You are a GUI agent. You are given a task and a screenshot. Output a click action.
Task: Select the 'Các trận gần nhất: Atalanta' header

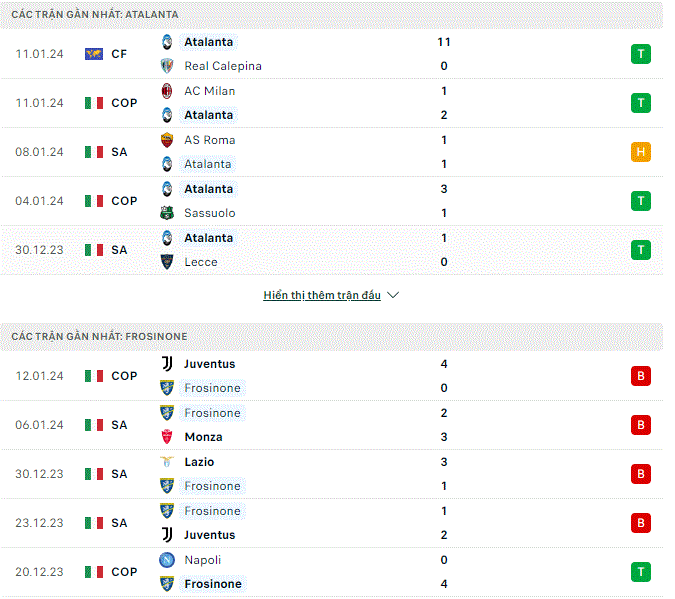(x=95, y=14)
